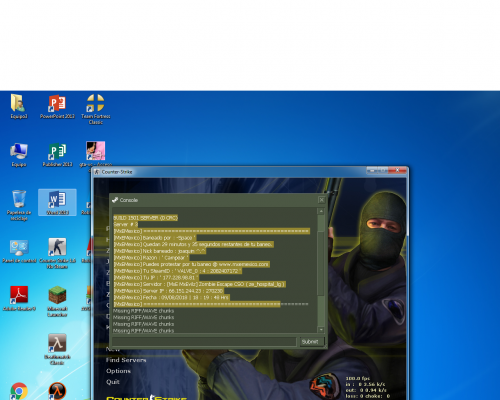Viewport: 500px width, 400px height.
Task: Click the Counter-Strike window title icon
Action: tap(97, 172)
